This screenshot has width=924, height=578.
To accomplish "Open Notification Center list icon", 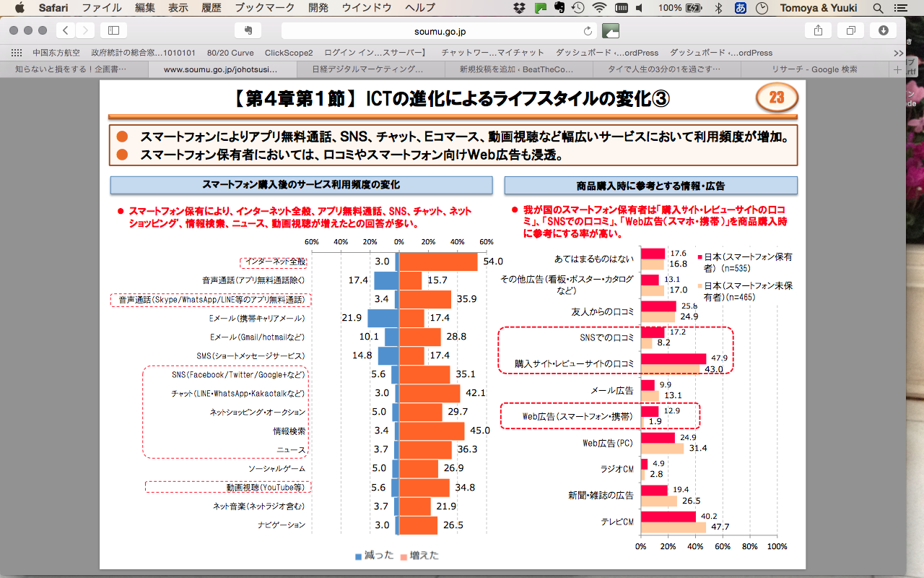I will pos(902,8).
